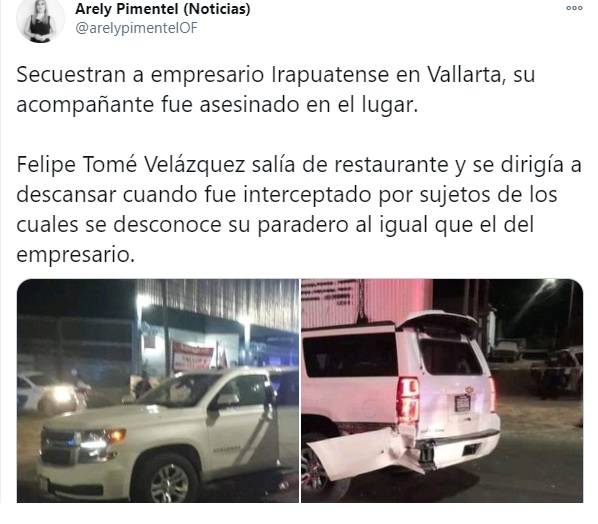Click the text 'acompañante fue asesinado en el lugar'
The height and width of the screenshot is (524, 598).
217,104
